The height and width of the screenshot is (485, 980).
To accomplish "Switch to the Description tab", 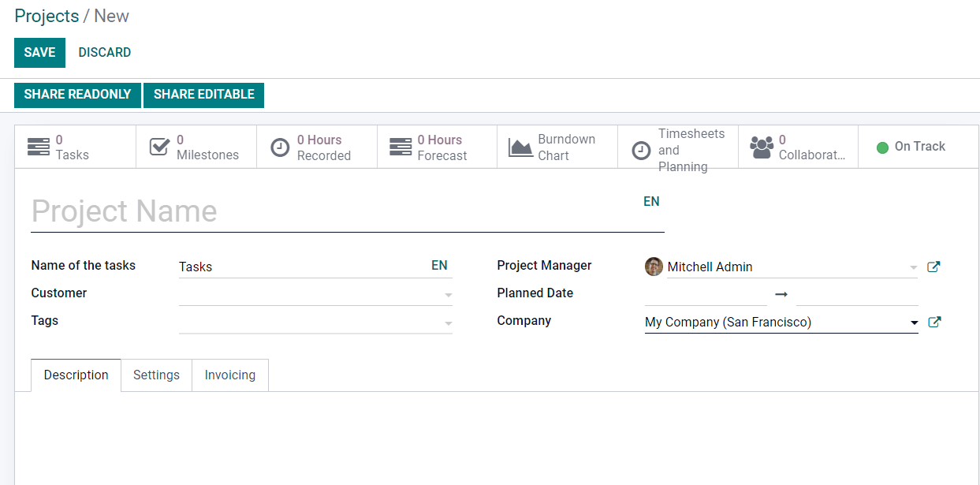I will [x=76, y=375].
